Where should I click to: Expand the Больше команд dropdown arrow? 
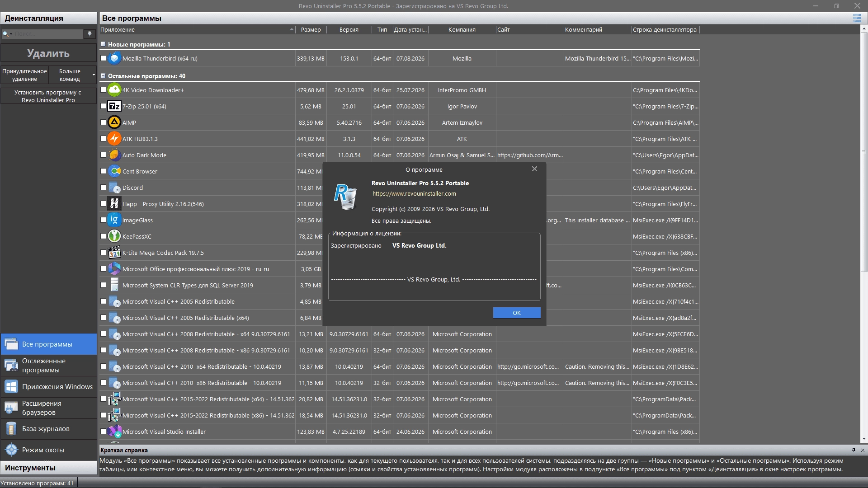(94, 75)
